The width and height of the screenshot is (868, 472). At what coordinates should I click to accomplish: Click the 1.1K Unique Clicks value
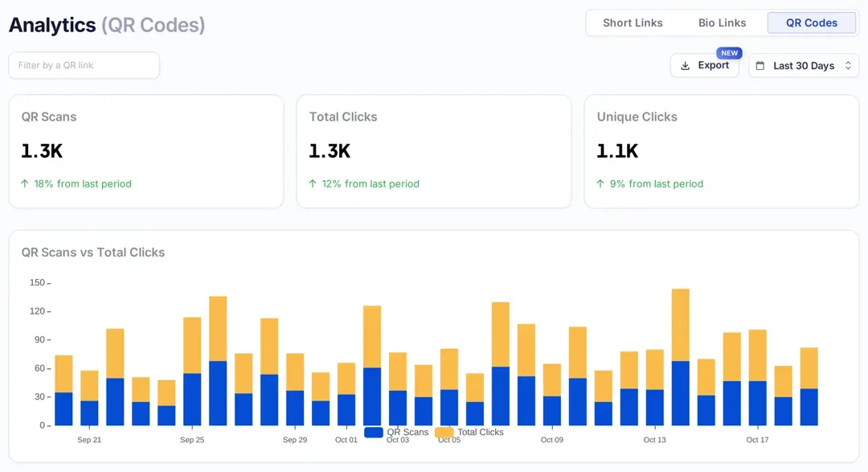pos(617,150)
